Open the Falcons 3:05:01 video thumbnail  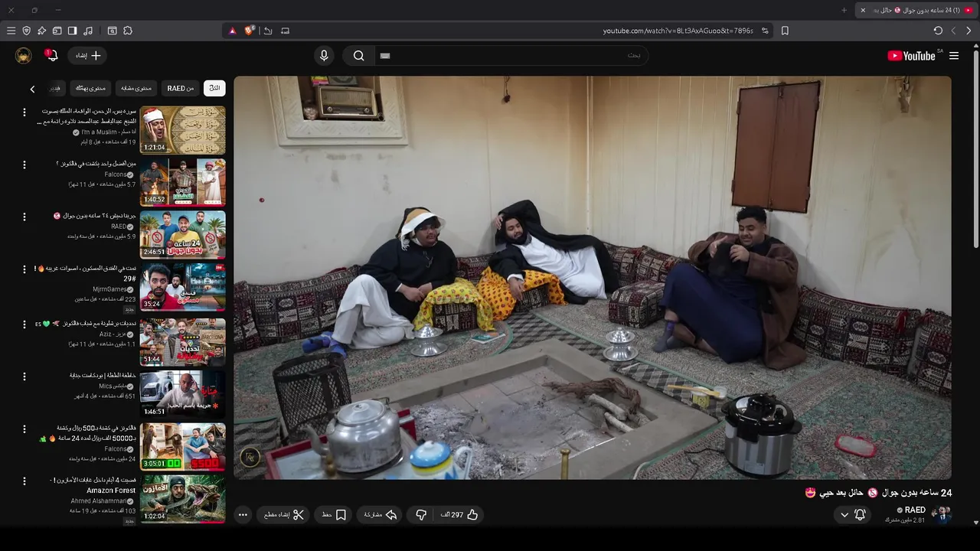[x=182, y=446]
